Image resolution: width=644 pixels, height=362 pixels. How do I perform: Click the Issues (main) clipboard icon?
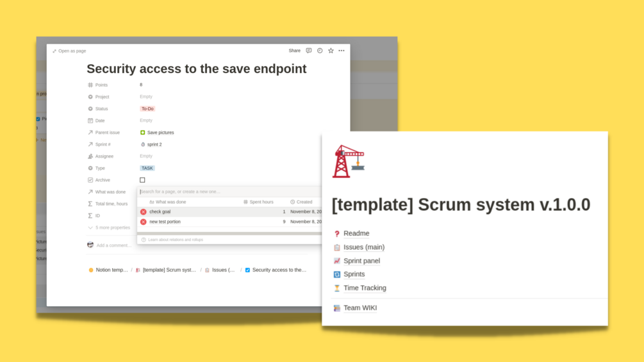pyautogui.click(x=337, y=247)
